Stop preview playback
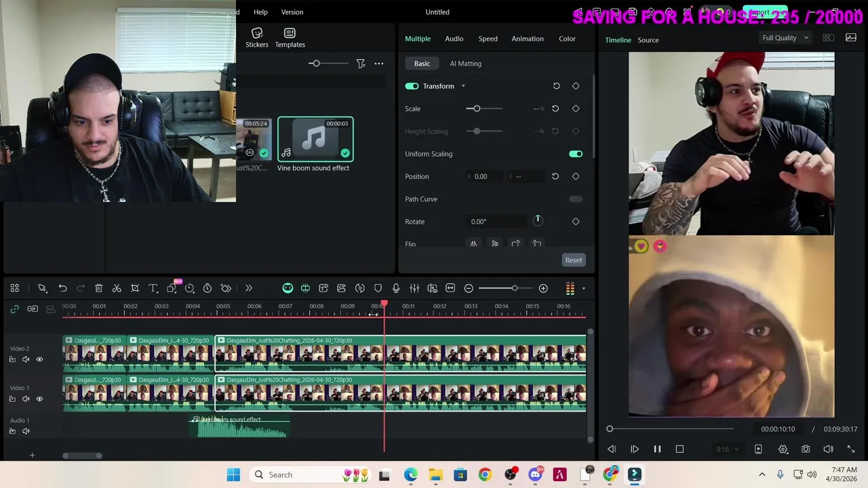 point(679,449)
